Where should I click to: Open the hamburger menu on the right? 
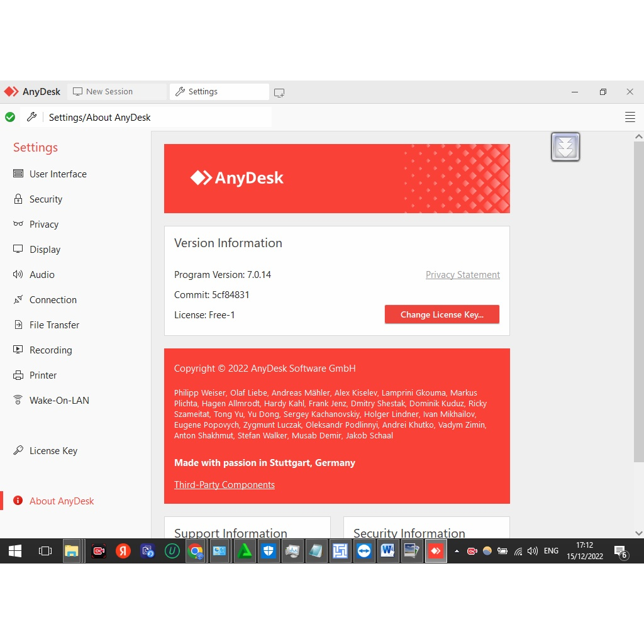[x=630, y=117]
